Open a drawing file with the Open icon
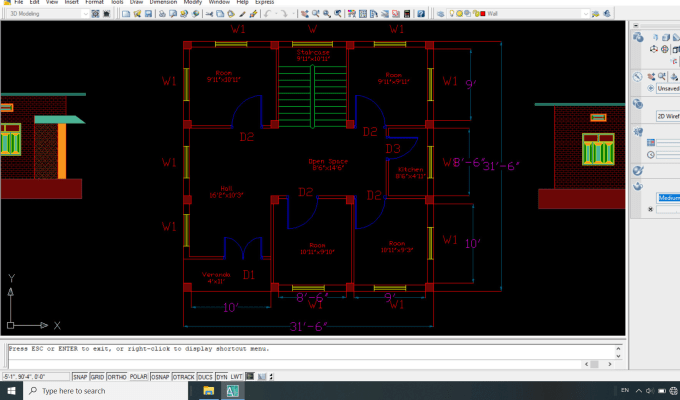This screenshot has width=680, height=400. tap(137, 14)
